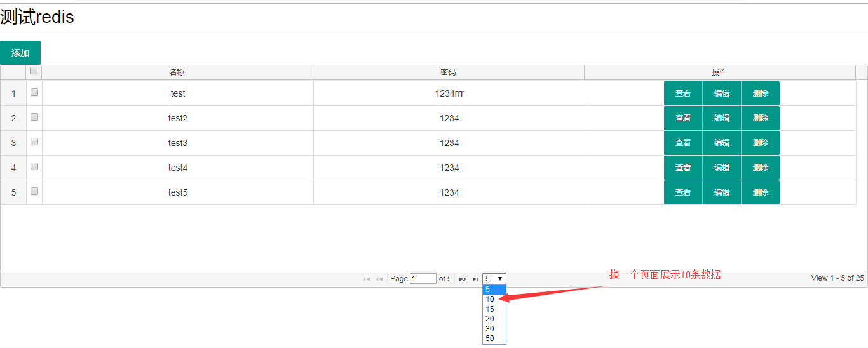
Task: Sort by the 密码 column header
Action: point(449,72)
